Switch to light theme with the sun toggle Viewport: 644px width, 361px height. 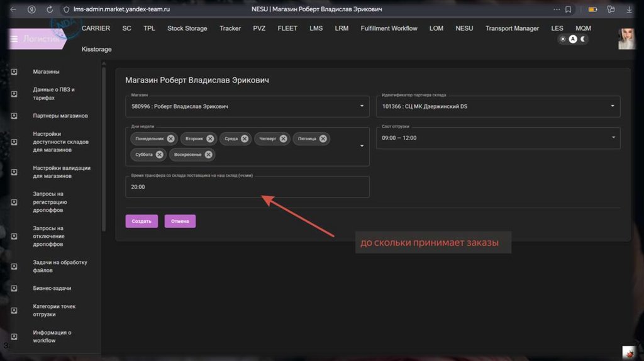pos(563,39)
